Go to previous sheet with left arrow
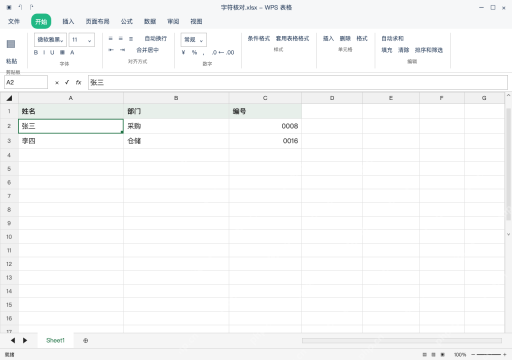 tap(13, 340)
